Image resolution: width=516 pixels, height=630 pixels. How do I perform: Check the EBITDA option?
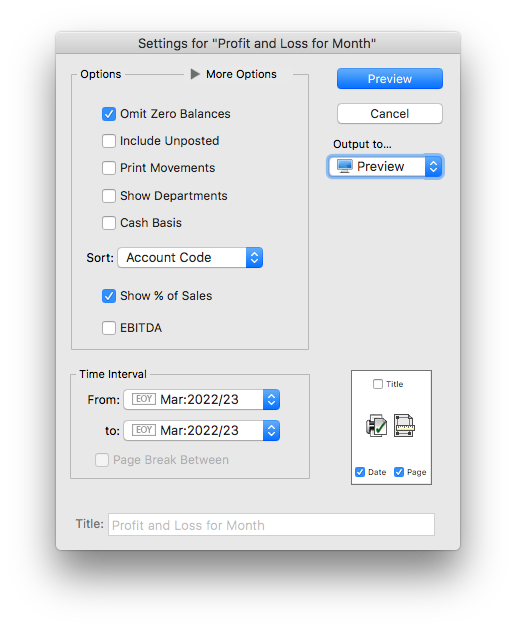109,328
